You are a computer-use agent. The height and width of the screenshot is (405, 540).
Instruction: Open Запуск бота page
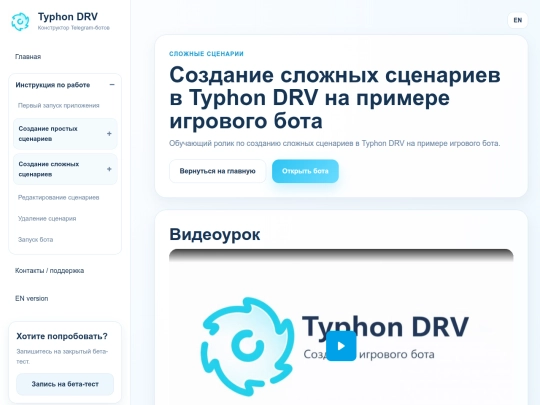pos(35,239)
